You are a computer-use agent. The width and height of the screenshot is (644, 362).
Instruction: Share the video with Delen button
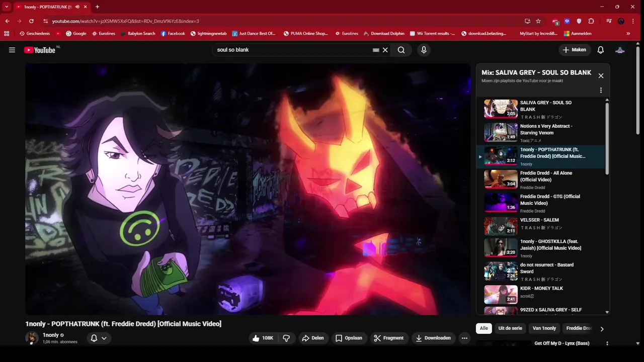click(312, 338)
